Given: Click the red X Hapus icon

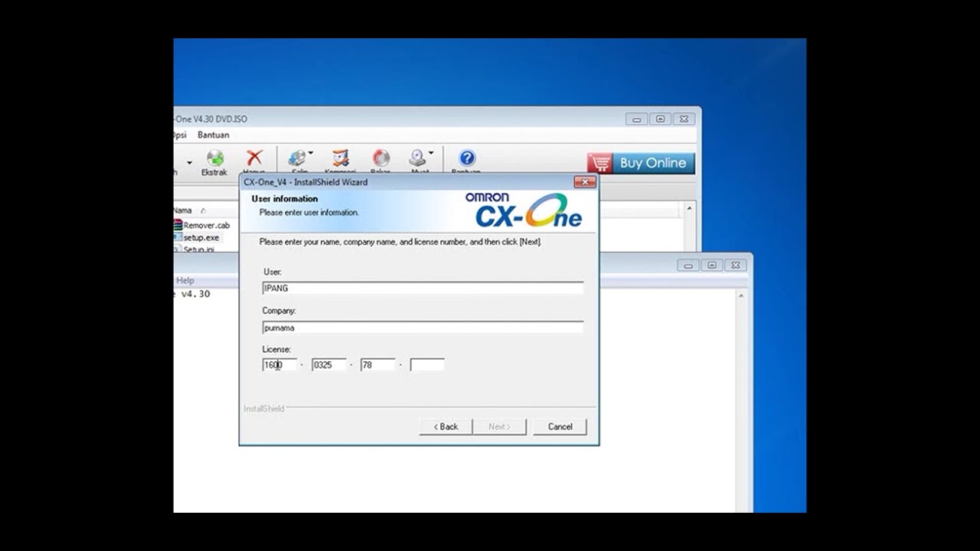Looking at the screenshot, I should click(254, 158).
